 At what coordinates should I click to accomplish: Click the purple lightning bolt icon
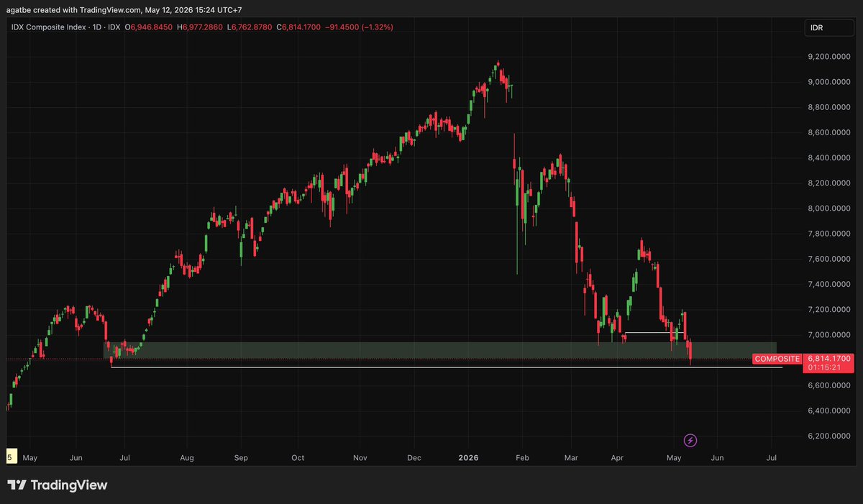[690, 440]
